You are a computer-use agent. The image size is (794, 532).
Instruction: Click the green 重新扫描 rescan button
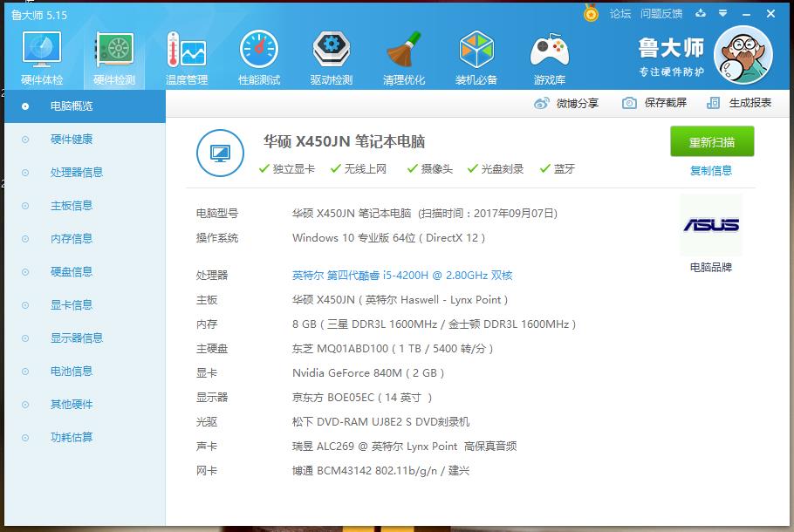(x=712, y=141)
